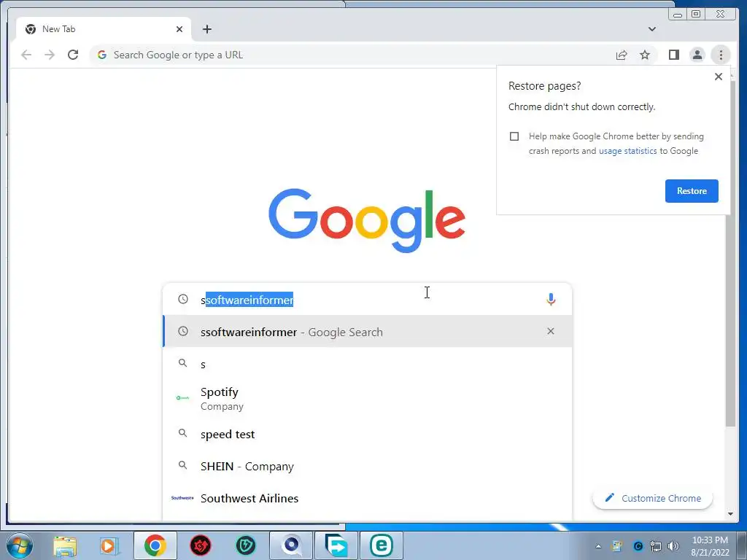The image size is (747, 560).
Task: Click the network tray icon
Action: coord(656,546)
